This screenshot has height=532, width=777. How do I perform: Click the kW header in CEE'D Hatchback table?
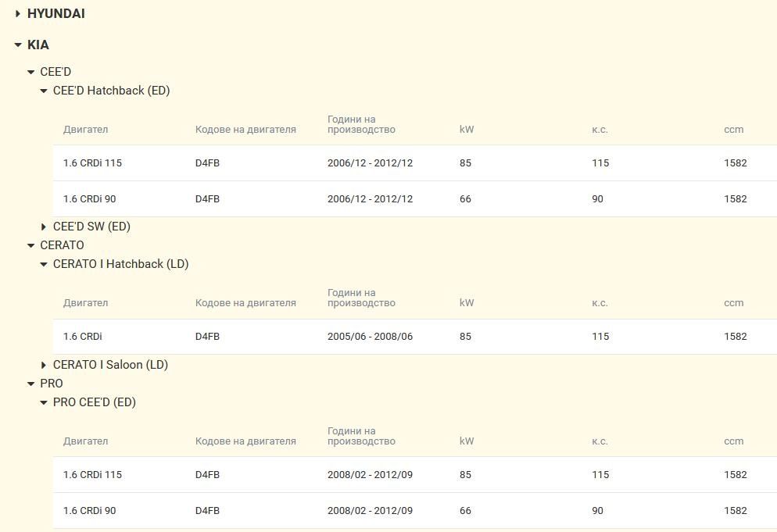[x=467, y=130]
